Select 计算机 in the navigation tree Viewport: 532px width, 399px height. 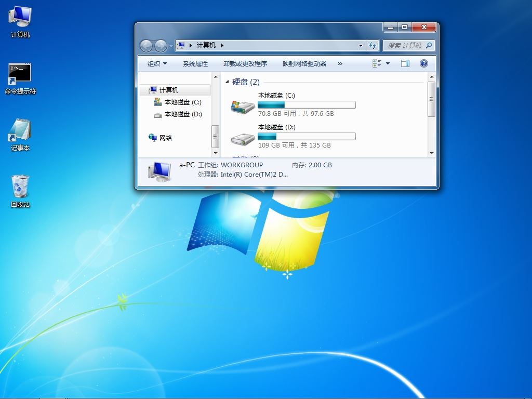175,90
